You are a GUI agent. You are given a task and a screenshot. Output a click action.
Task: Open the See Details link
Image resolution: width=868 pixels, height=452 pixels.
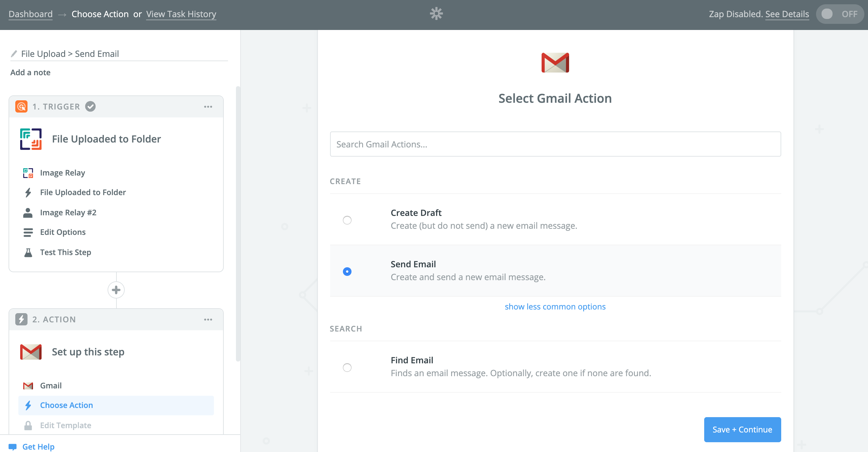[787, 14]
